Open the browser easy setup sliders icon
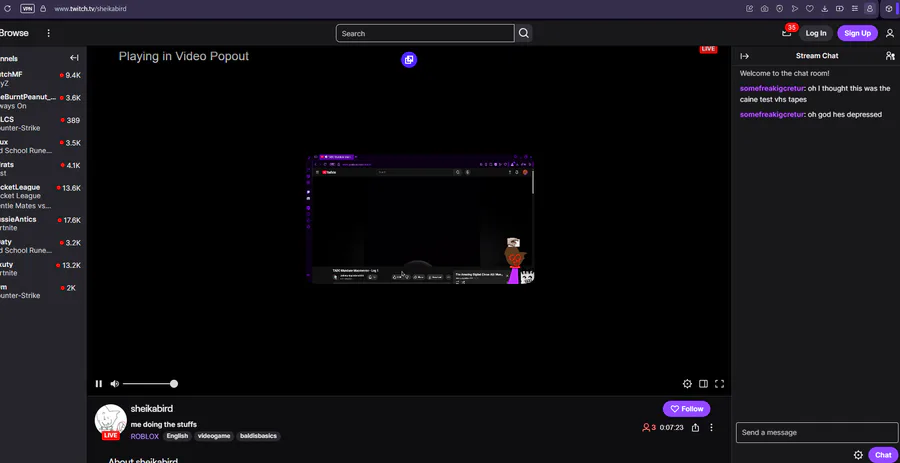The width and height of the screenshot is (900, 463). coord(855,9)
